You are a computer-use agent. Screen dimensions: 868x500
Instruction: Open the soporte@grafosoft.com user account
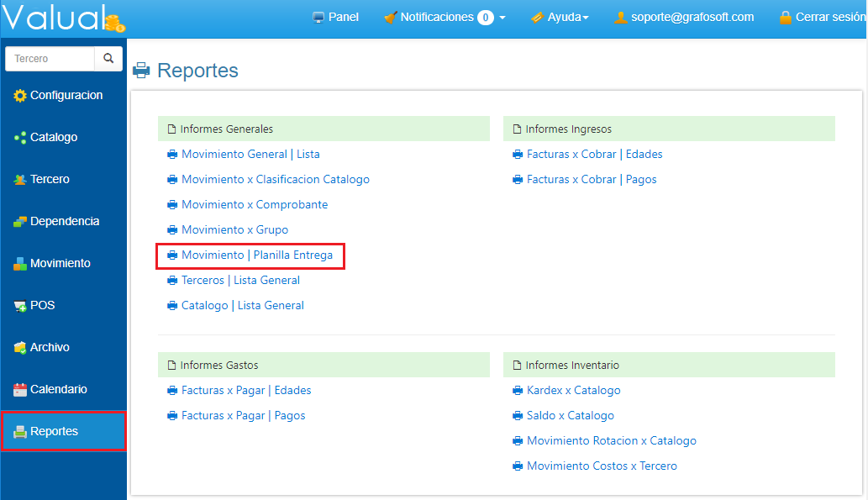tap(684, 17)
